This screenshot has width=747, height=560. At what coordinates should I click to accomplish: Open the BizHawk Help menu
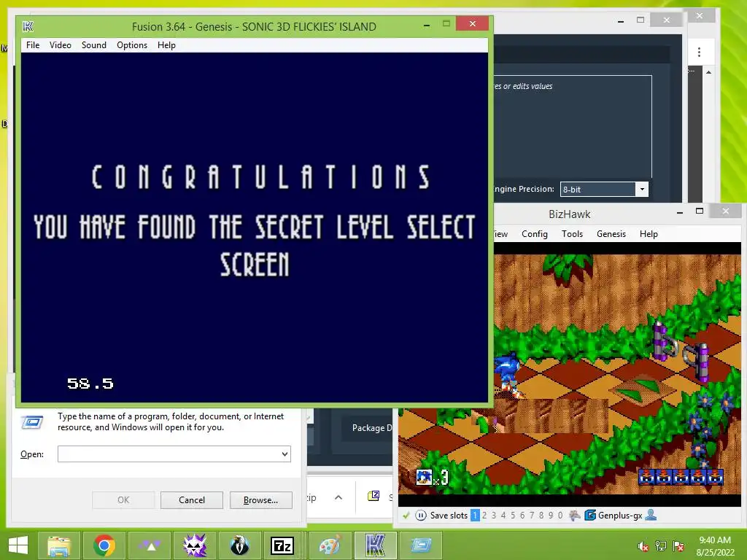tap(649, 234)
